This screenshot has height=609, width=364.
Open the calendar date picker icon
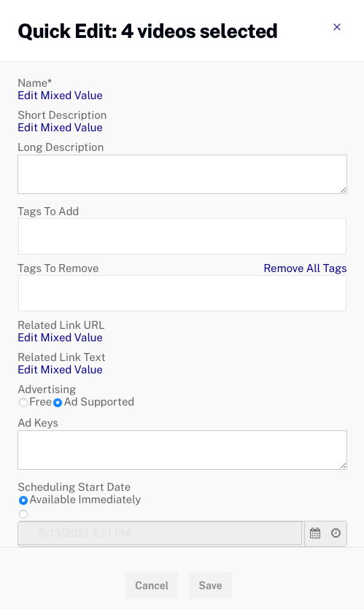pyautogui.click(x=315, y=533)
